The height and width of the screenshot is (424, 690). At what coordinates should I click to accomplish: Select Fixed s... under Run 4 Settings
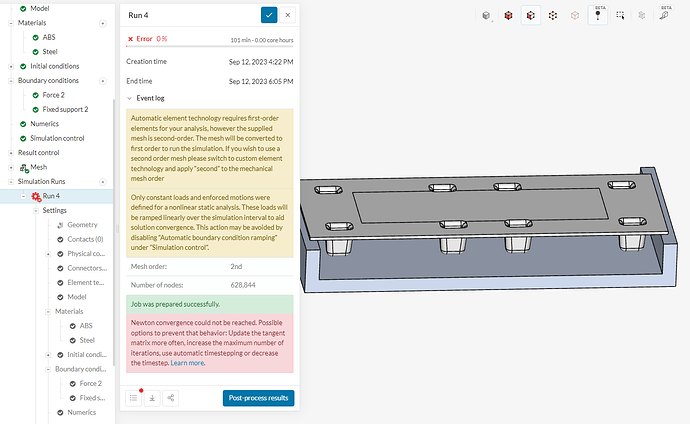click(x=92, y=398)
